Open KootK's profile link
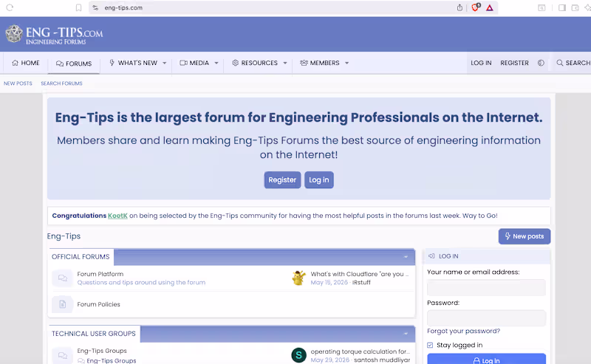591x364 pixels. pyautogui.click(x=117, y=216)
